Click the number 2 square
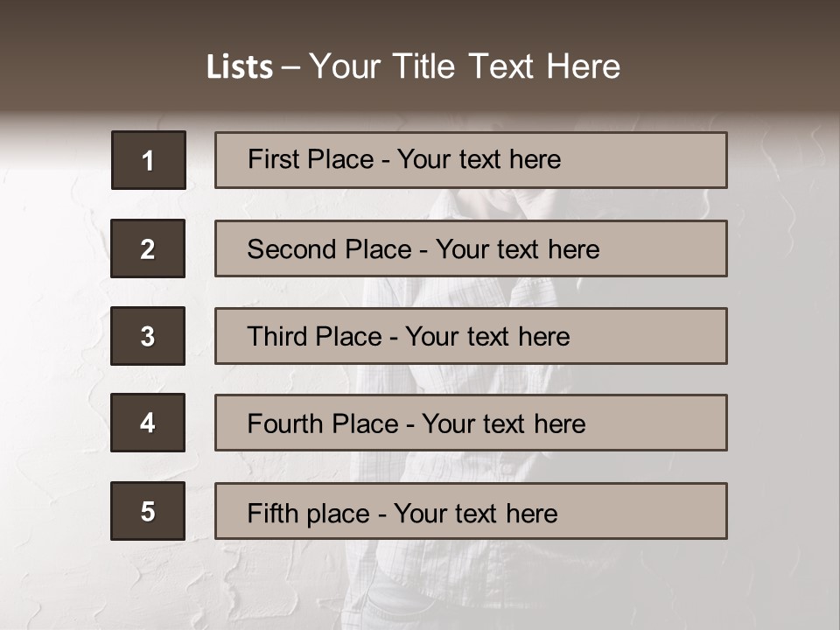Image resolution: width=840 pixels, height=630 pixels. [x=147, y=248]
